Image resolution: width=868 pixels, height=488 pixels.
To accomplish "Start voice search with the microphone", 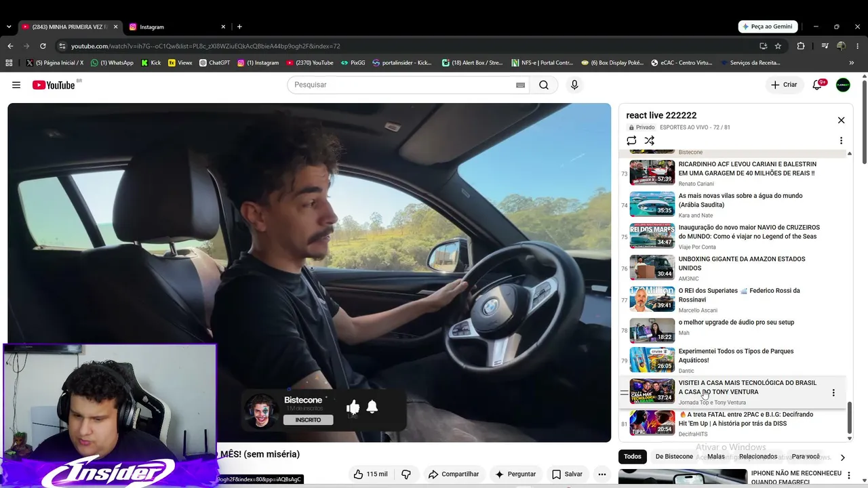I will pos(574,85).
